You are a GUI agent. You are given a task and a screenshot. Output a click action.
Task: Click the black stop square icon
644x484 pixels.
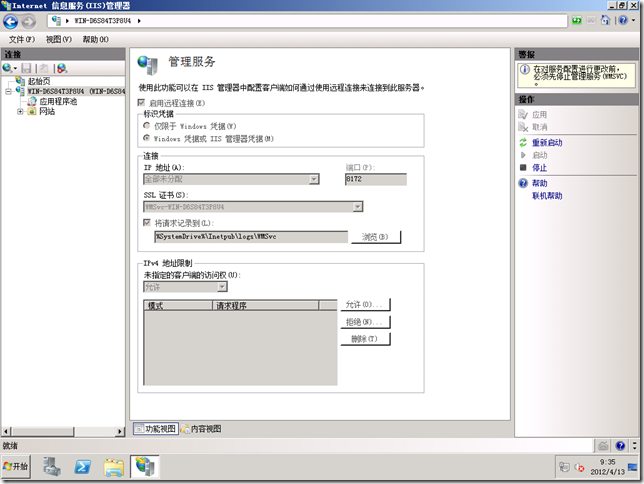click(x=523, y=167)
